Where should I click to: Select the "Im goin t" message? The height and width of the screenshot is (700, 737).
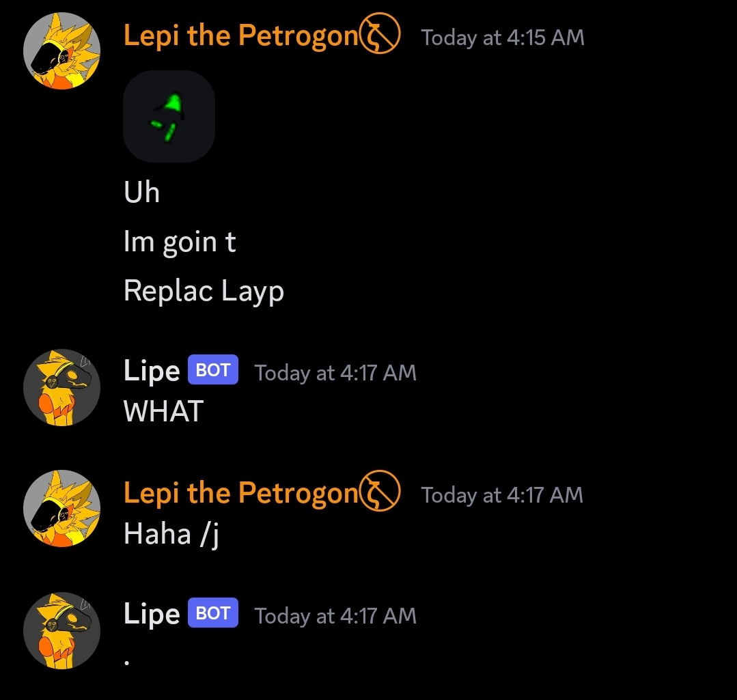point(180,242)
